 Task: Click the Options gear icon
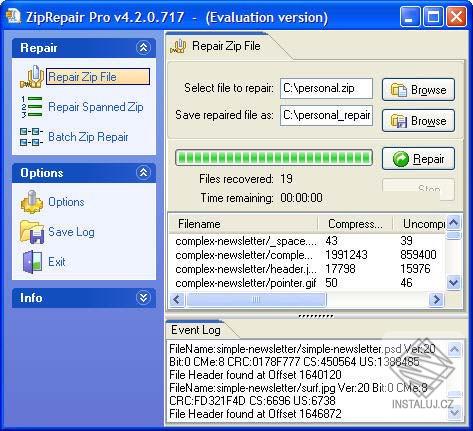tap(32, 202)
